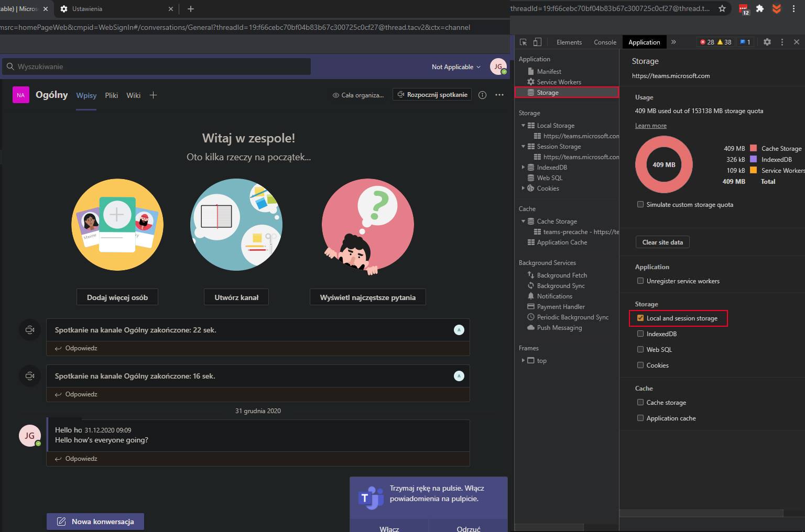Click Wyświetl najczęstsze pytania button
This screenshot has width=805, height=532.
368,297
